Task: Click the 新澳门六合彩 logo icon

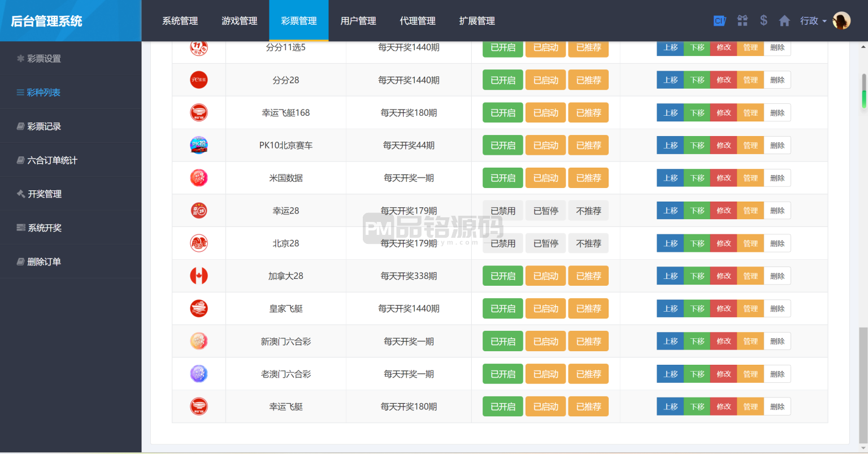Action: 199,341
